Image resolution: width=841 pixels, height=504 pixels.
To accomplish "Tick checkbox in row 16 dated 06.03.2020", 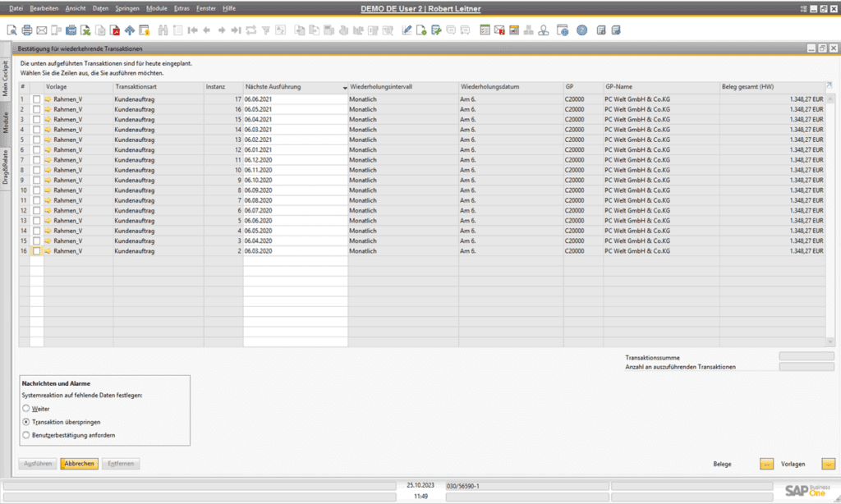I will [36, 251].
